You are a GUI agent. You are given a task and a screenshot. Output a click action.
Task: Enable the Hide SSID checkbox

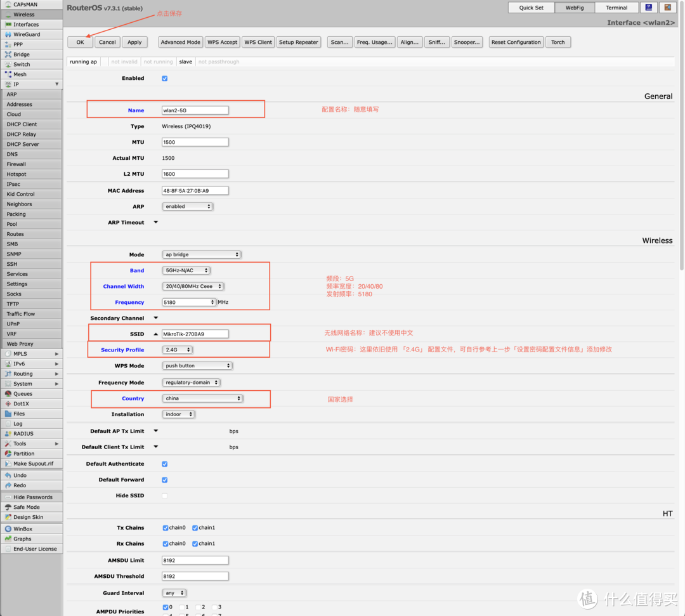[x=165, y=495]
